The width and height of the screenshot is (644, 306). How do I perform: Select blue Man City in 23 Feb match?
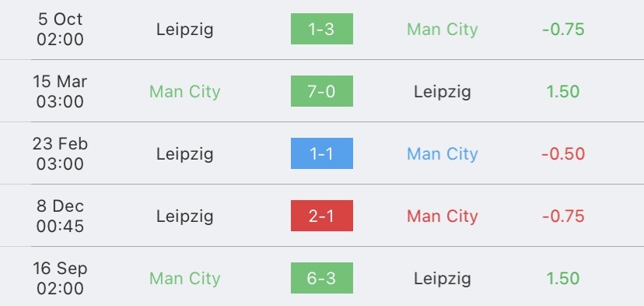coord(443,154)
